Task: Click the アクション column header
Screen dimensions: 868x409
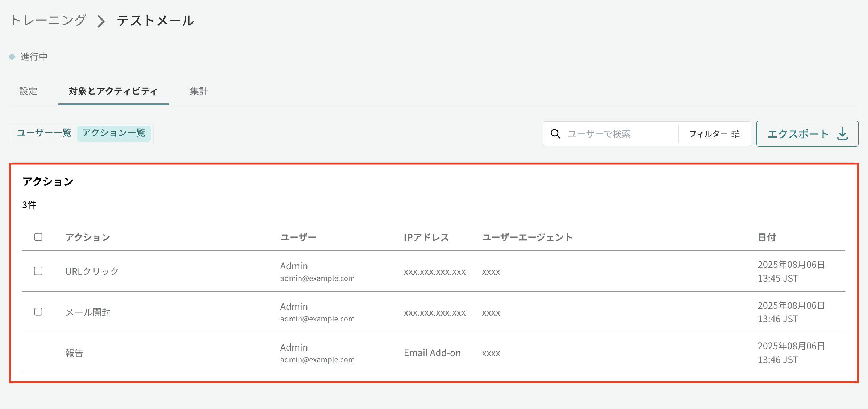Action: pyautogui.click(x=88, y=237)
